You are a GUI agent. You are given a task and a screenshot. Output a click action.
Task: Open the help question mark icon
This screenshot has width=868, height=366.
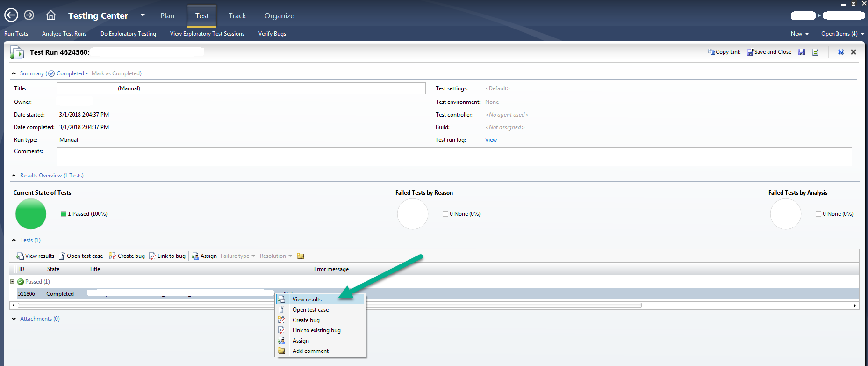pos(841,52)
